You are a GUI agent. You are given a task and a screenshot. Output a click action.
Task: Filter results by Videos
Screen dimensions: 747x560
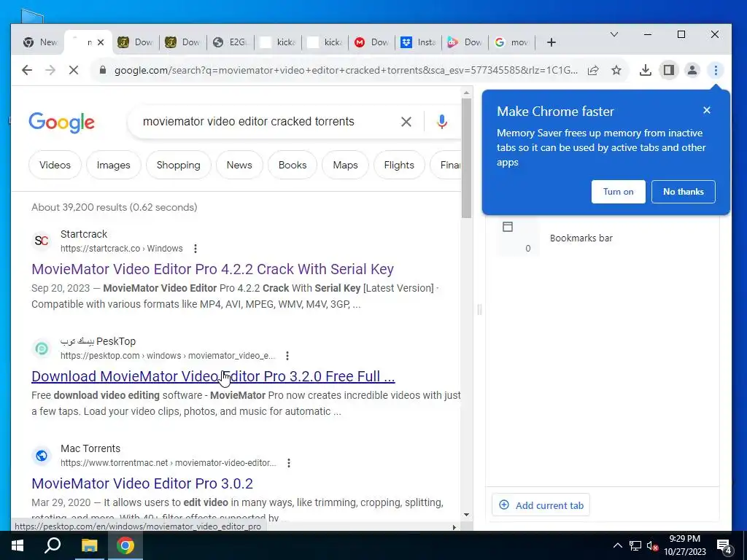pyautogui.click(x=55, y=166)
